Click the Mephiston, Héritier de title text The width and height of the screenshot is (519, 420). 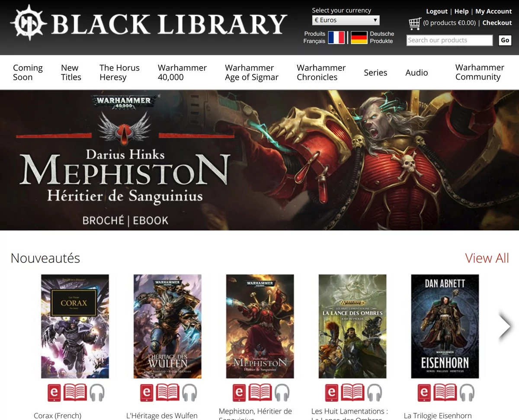pos(255,411)
